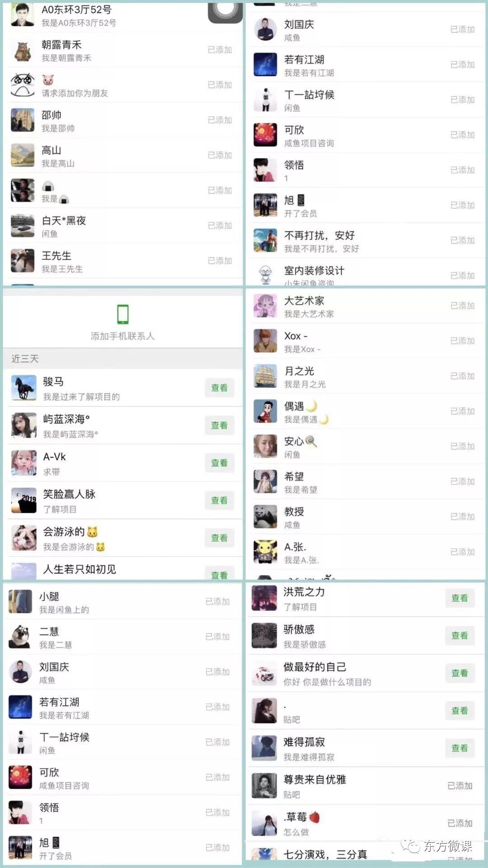Open the 大艺术家 contact entry

pyautogui.click(x=366, y=306)
